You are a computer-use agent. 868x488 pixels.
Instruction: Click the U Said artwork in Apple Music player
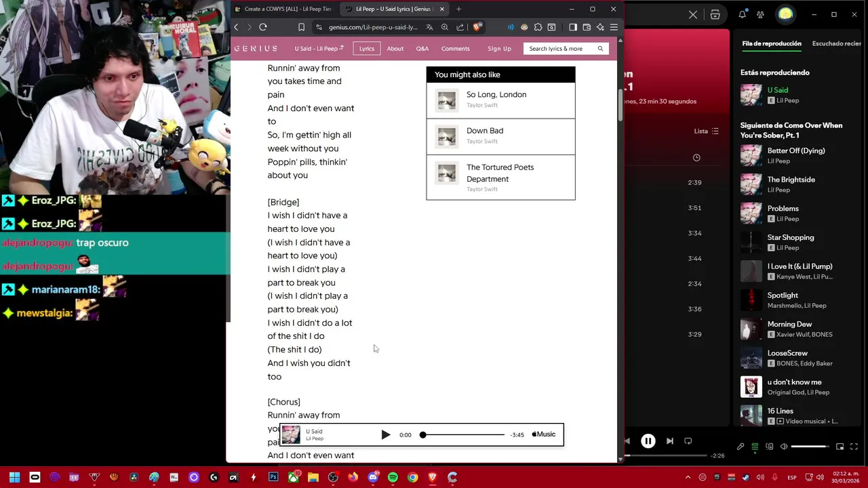click(291, 434)
